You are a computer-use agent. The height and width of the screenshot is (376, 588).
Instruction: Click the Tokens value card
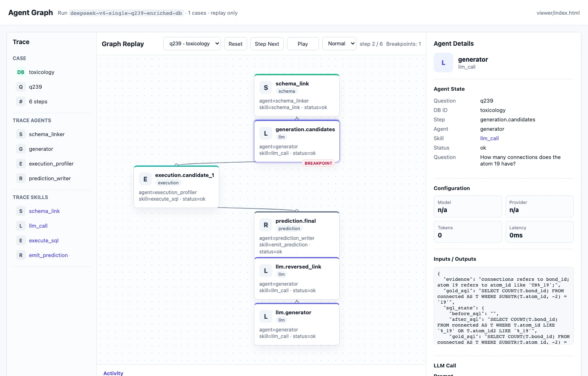click(x=468, y=232)
